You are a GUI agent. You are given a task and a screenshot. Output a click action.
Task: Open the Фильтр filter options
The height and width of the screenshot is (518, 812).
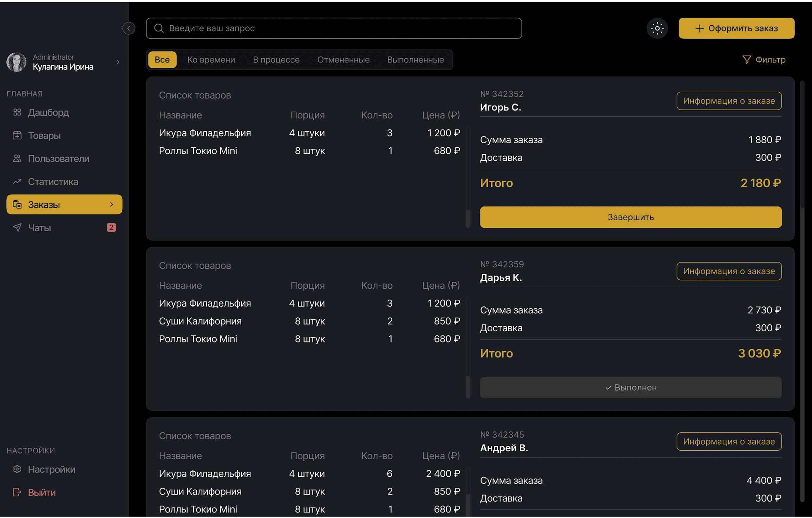[x=764, y=60]
